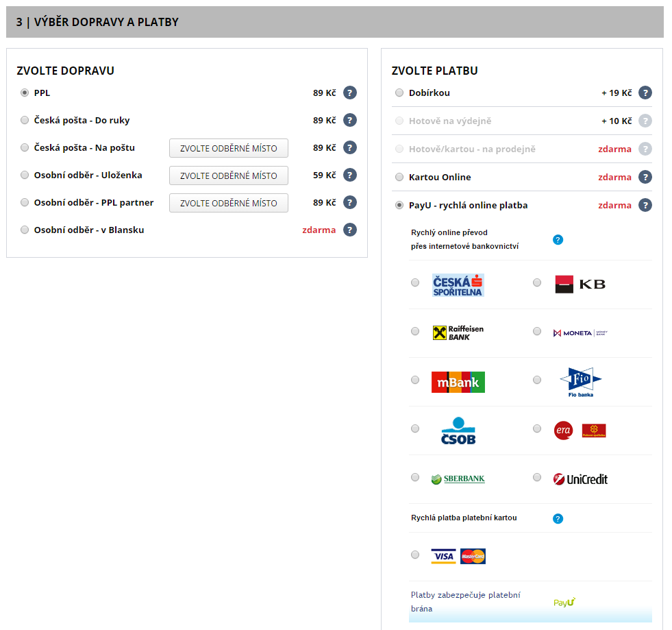Click 'Platby zabezpečuje platební brána' text

(465, 602)
